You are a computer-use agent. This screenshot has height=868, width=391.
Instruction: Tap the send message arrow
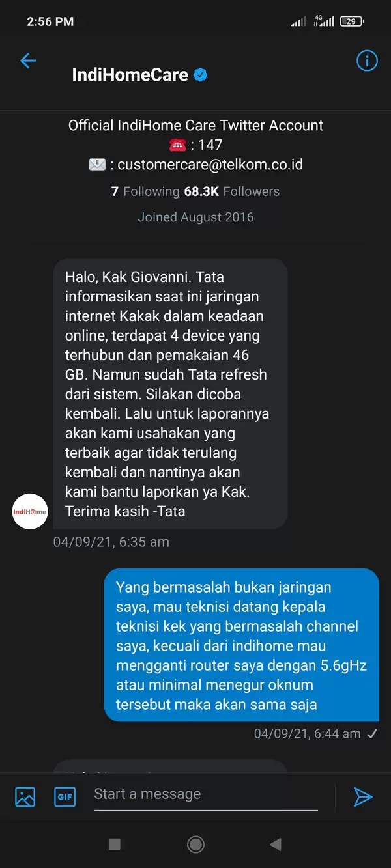362,796
